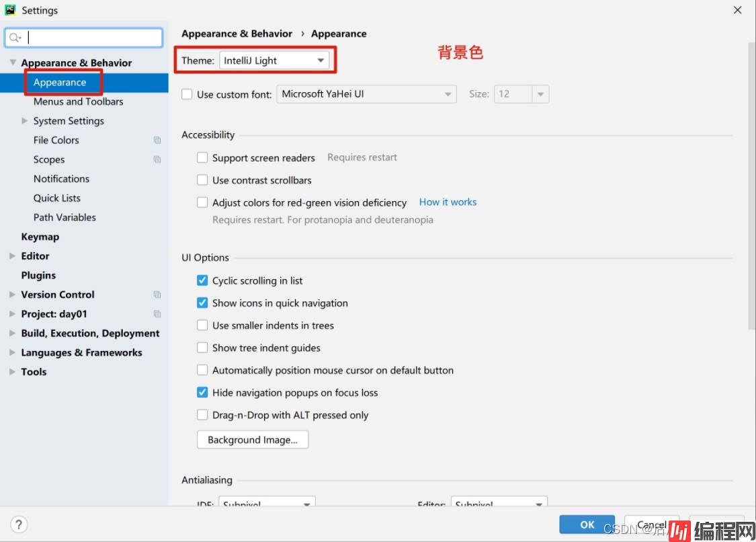This screenshot has width=756, height=542.
Task: Click the copy icon beside File Colors
Action: (157, 141)
